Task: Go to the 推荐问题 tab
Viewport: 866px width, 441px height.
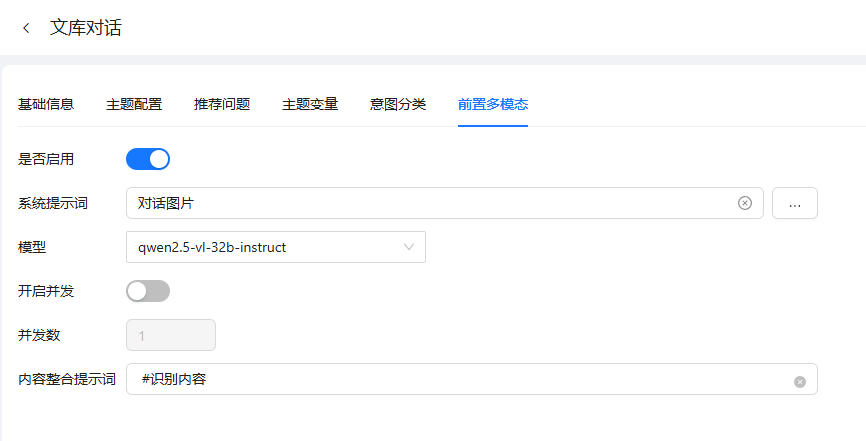Action: coord(222,104)
